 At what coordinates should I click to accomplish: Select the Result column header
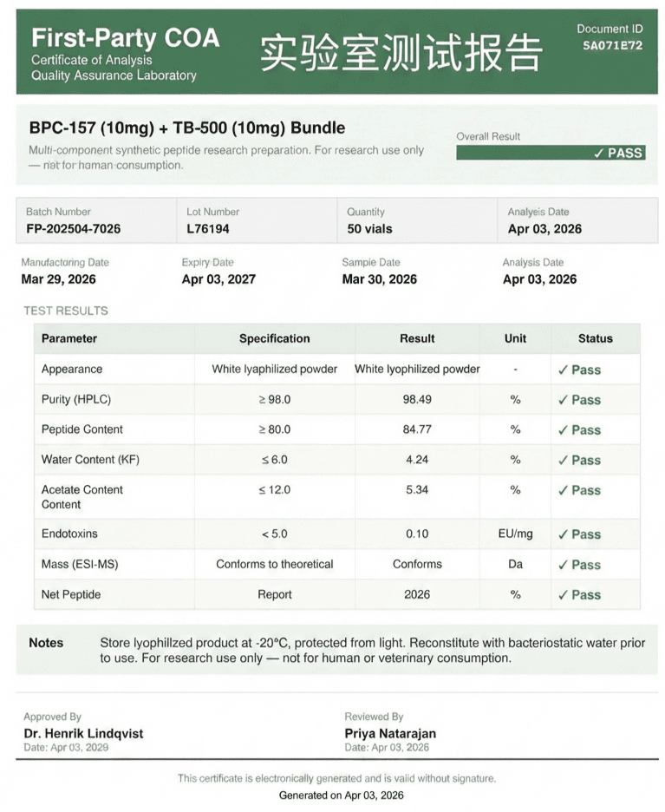tap(417, 338)
